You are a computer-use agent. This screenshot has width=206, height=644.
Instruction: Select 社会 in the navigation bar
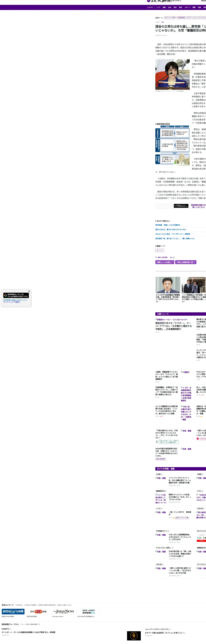click(x=170, y=8)
